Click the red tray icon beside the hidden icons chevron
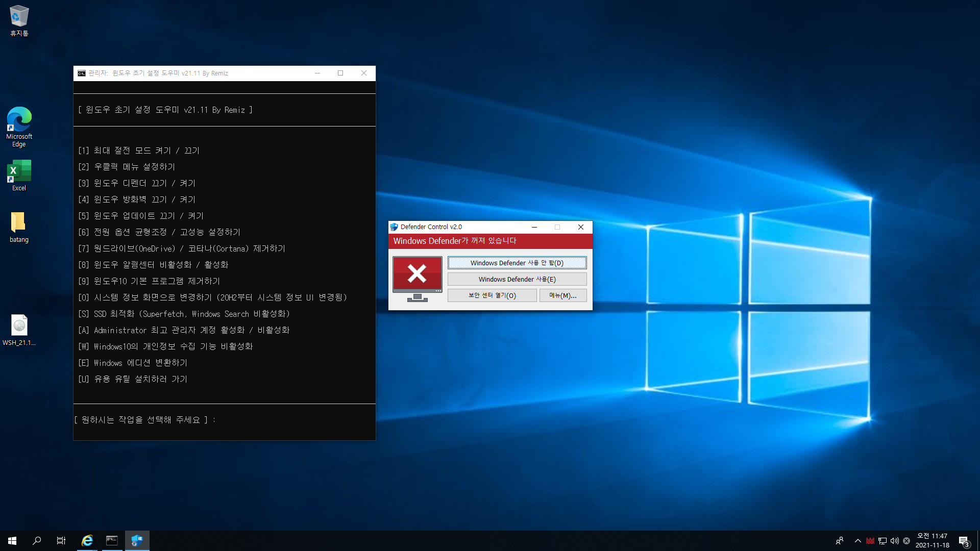Image resolution: width=980 pixels, height=551 pixels. click(870, 541)
